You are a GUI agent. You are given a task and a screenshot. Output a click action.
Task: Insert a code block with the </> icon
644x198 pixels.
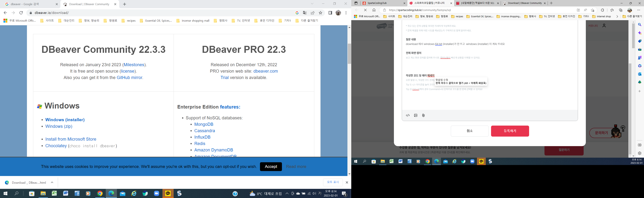(x=408, y=115)
